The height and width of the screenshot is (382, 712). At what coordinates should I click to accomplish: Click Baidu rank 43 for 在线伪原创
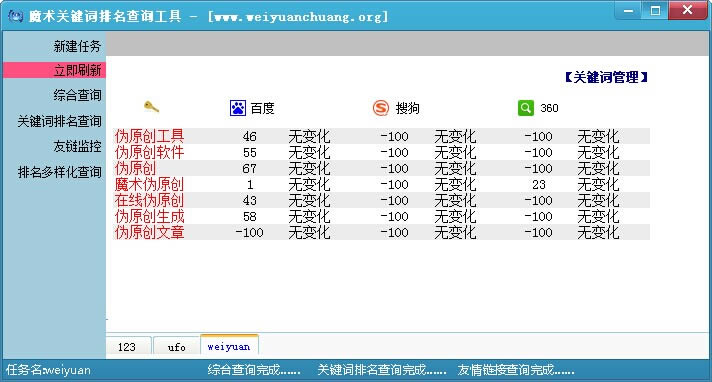click(249, 200)
